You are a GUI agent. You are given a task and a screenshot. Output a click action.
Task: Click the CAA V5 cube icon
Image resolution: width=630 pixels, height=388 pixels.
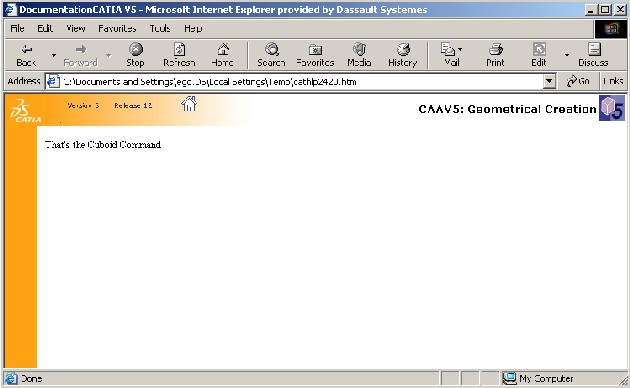612,108
